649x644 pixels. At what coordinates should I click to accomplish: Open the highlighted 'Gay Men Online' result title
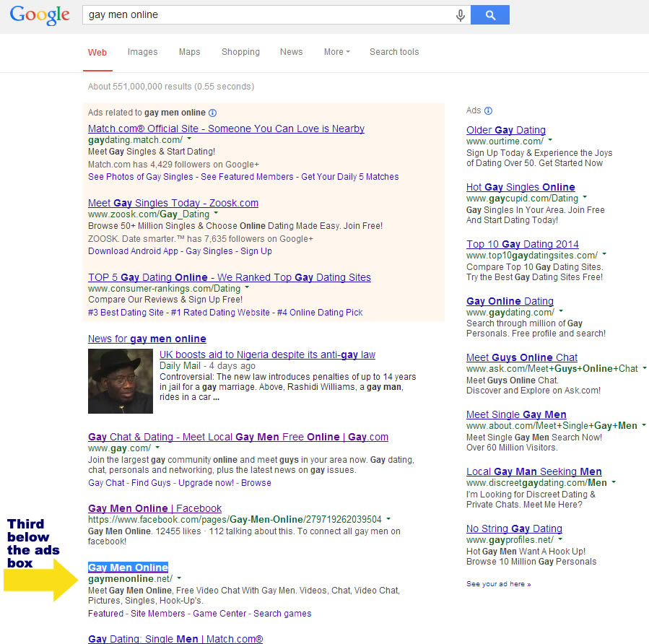(x=128, y=567)
